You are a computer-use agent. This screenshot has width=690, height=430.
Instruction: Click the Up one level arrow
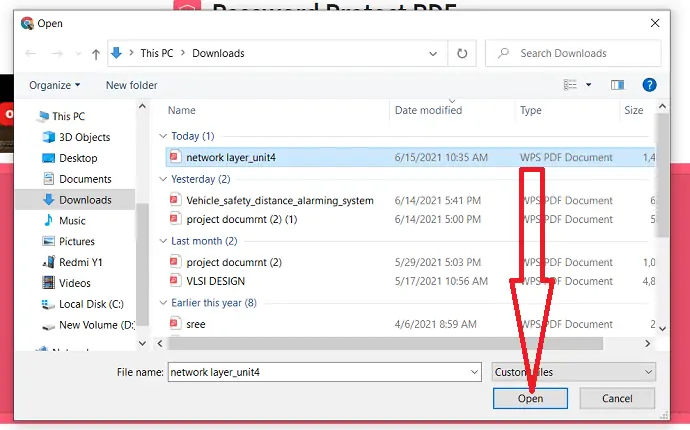[x=95, y=54]
